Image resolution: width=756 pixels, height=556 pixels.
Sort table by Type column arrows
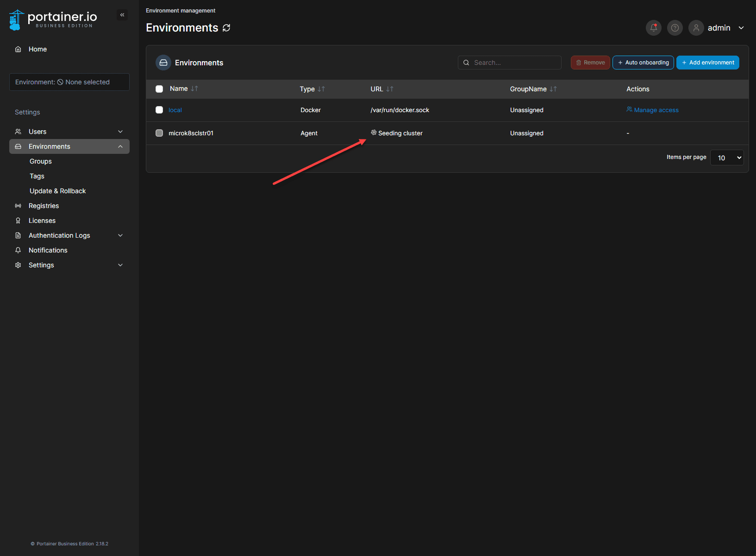pos(321,89)
